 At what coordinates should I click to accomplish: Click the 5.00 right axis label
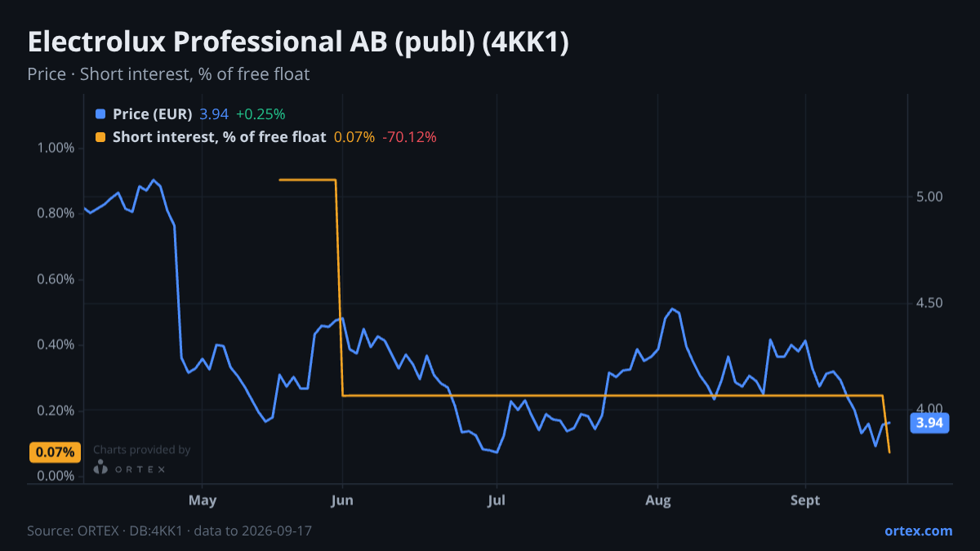tap(929, 197)
